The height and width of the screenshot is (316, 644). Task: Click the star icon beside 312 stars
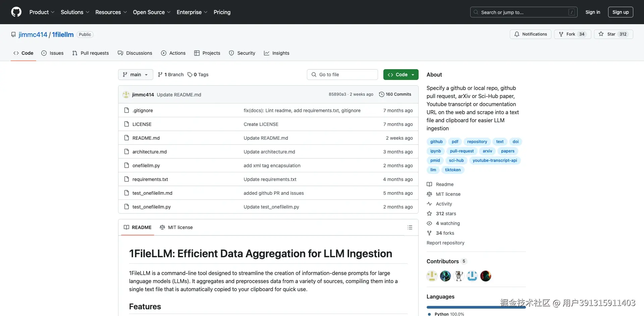coord(429,214)
